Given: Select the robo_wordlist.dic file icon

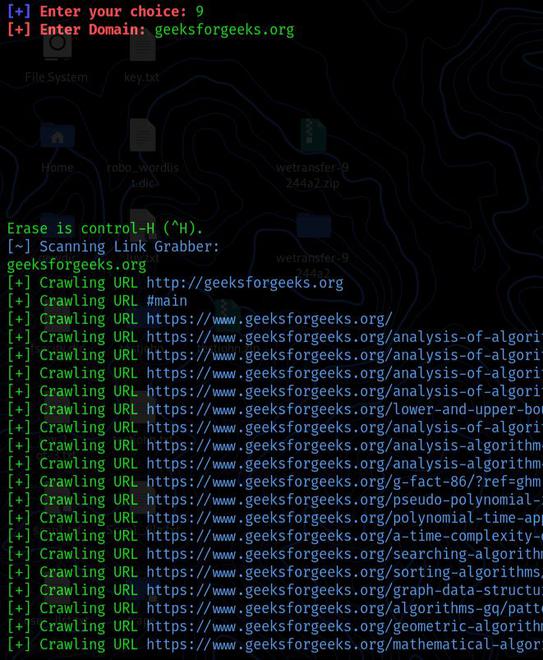Looking at the screenshot, I should click(x=142, y=154).
